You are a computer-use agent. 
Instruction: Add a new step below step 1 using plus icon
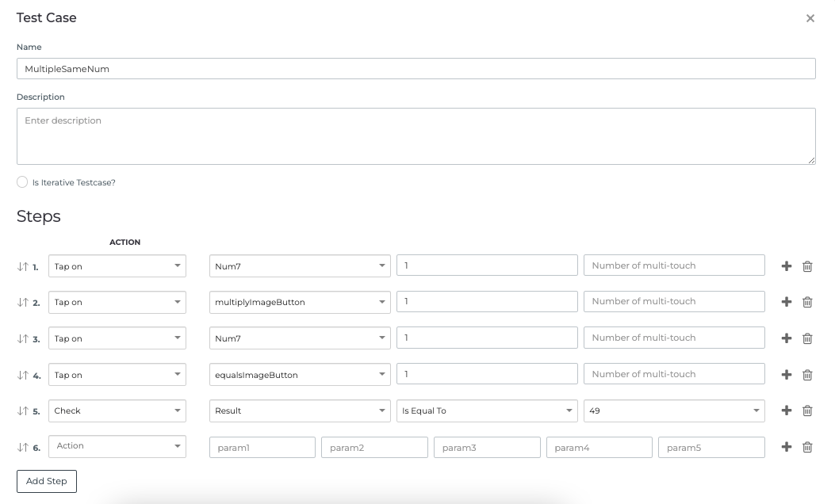(786, 266)
